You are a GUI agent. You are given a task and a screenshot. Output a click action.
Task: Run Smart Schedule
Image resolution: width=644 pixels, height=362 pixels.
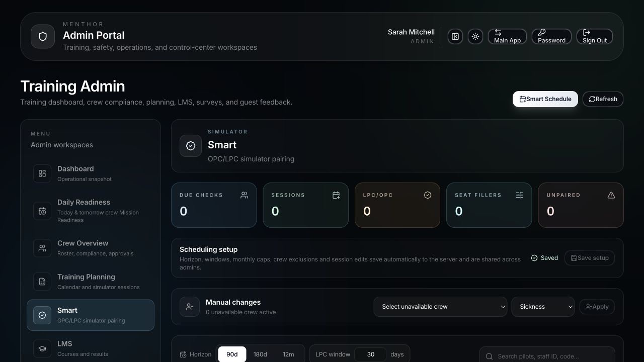tap(545, 99)
